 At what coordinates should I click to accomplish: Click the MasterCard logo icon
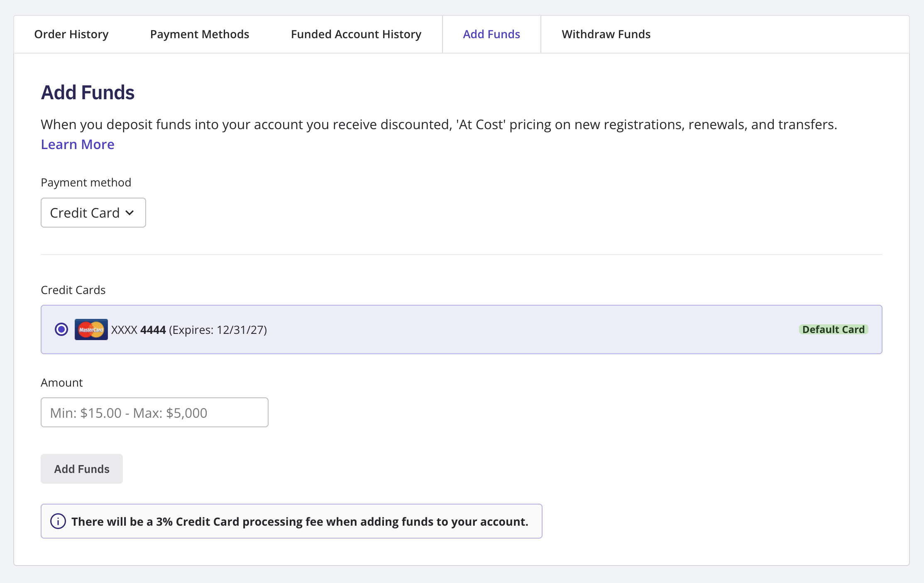click(91, 329)
